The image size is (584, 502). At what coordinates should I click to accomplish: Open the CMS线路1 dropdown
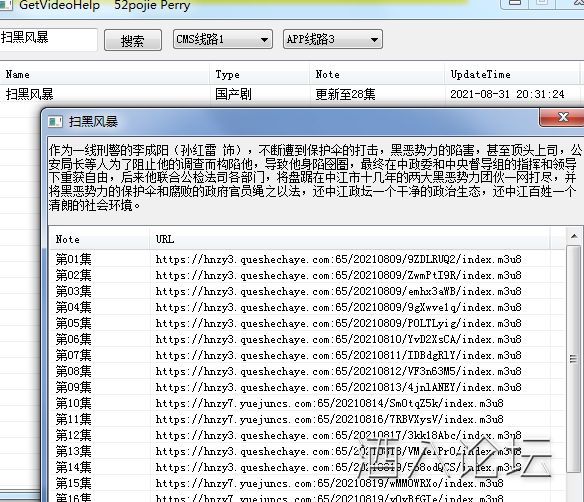click(223, 39)
